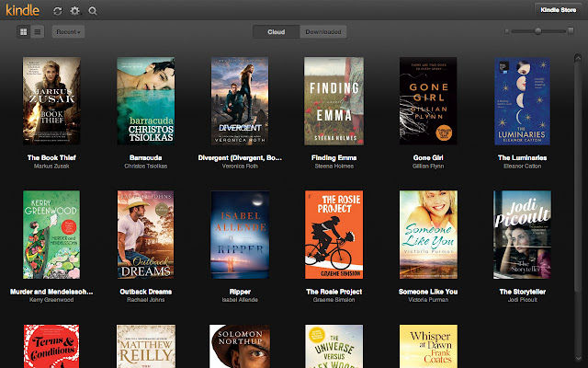Open Someone Like You cover
This screenshot has width=588, height=368.
pos(428,235)
